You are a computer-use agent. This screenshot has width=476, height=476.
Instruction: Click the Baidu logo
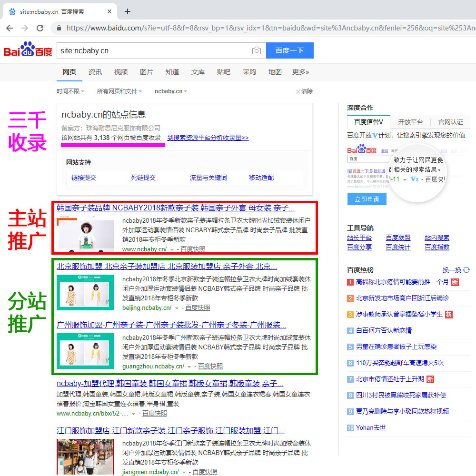click(x=28, y=50)
